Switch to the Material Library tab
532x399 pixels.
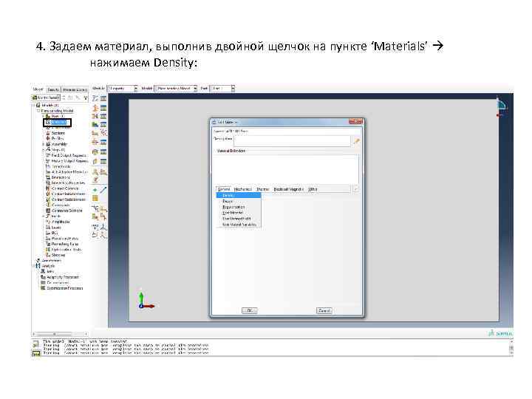75,89
